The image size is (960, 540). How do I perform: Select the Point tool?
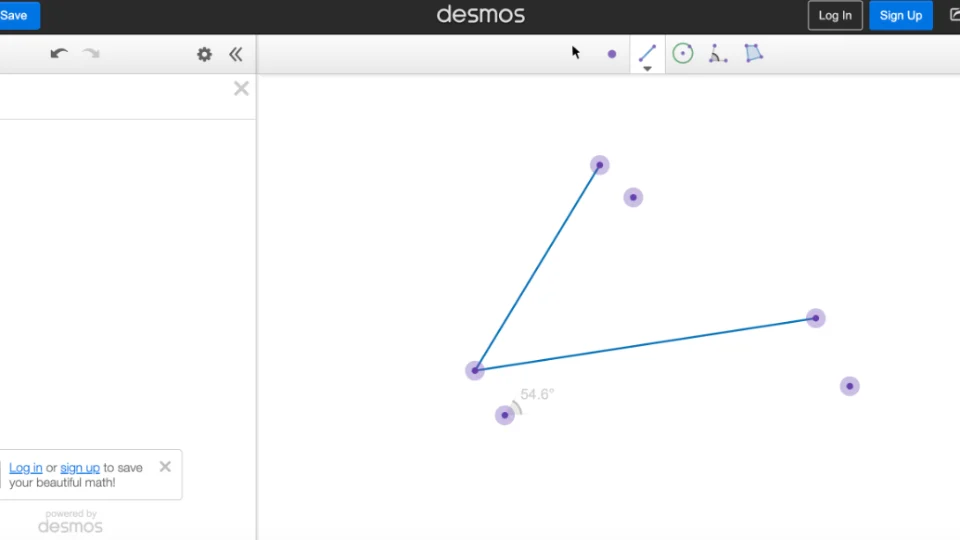coord(612,54)
